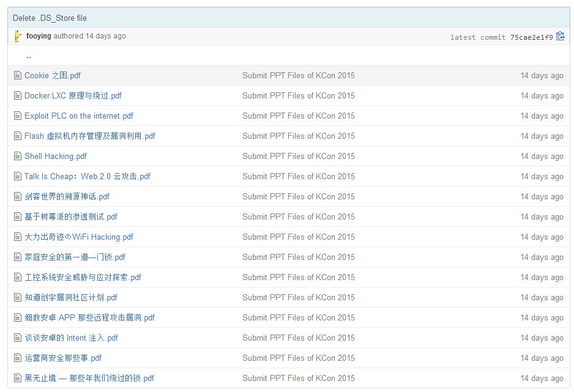This screenshot has width=574, height=392.
Task: Click file icon beside Exploit PLC on the internet.pdf
Action: [17, 116]
